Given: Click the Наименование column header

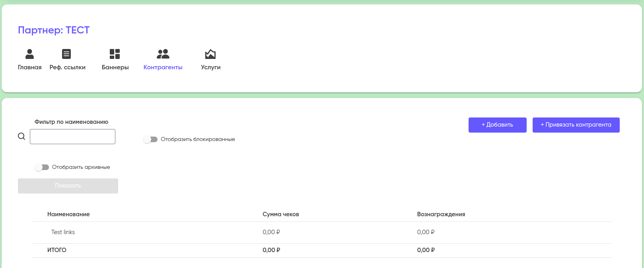Looking at the screenshot, I should 68,214.
